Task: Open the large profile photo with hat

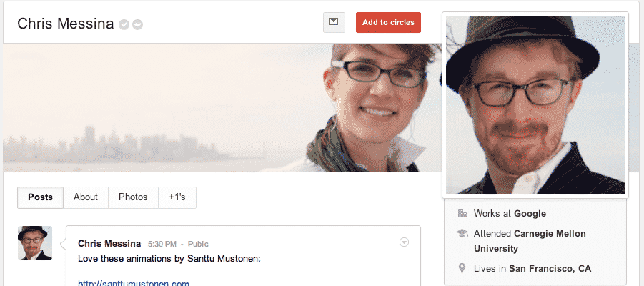Action: pos(535,105)
